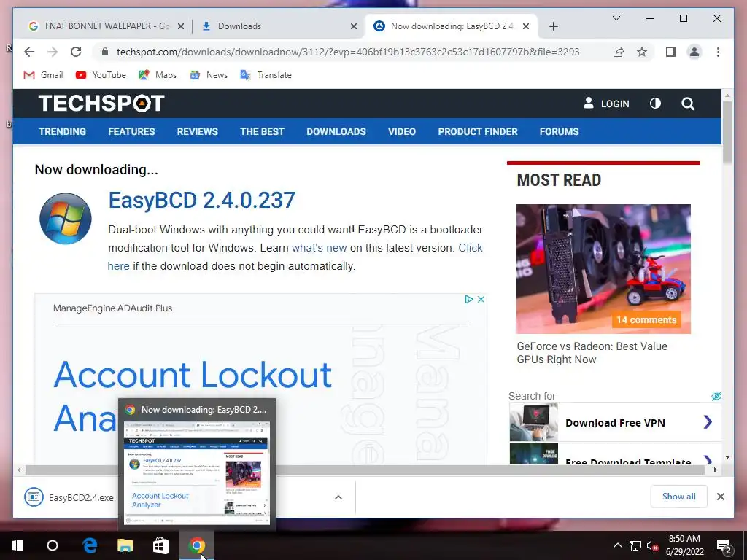Click the EasyBCD 2.4.0.237 title

(201, 200)
